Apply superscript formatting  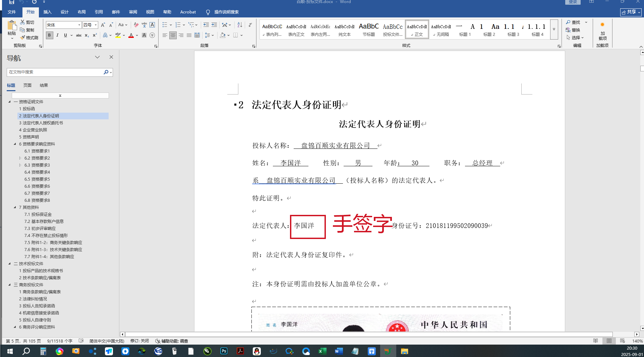point(95,35)
